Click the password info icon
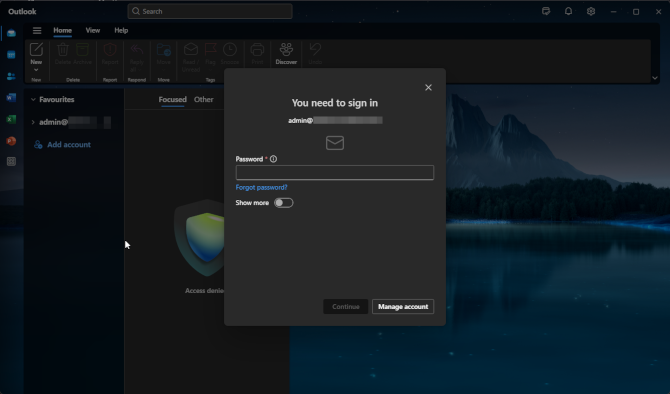The image size is (670, 394). click(x=273, y=159)
